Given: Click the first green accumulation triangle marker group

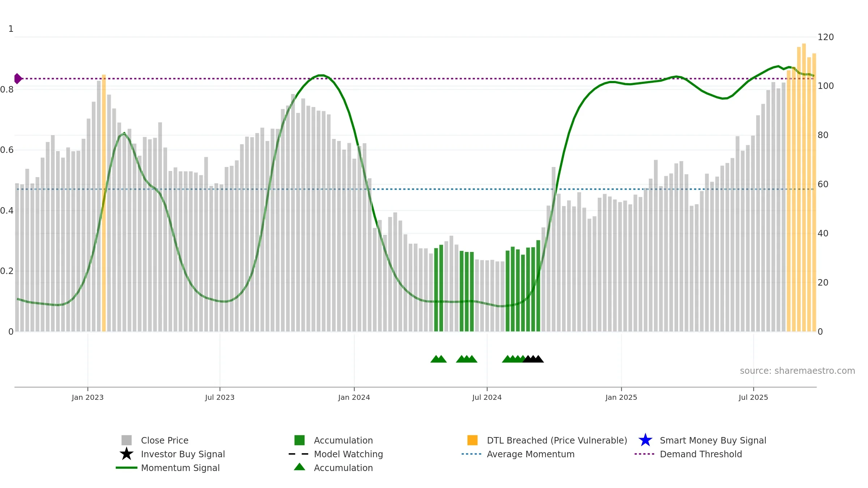Looking at the screenshot, I should [x=438, y=359].
